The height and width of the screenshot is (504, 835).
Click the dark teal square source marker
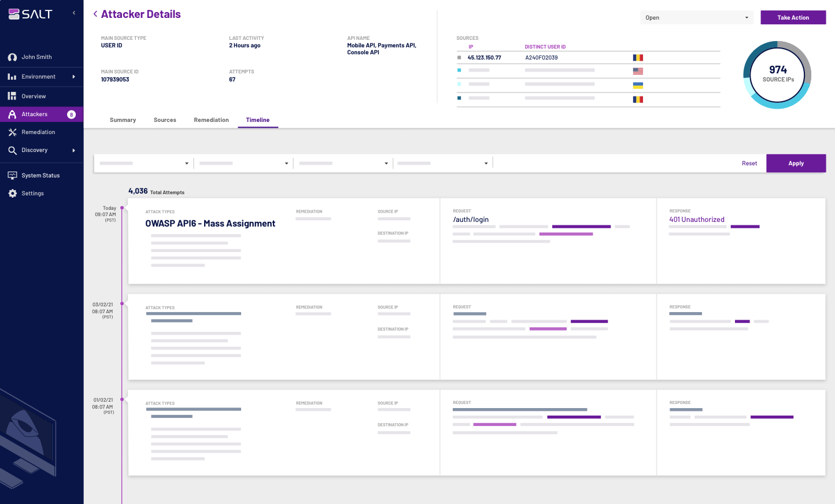pos(459,98)
